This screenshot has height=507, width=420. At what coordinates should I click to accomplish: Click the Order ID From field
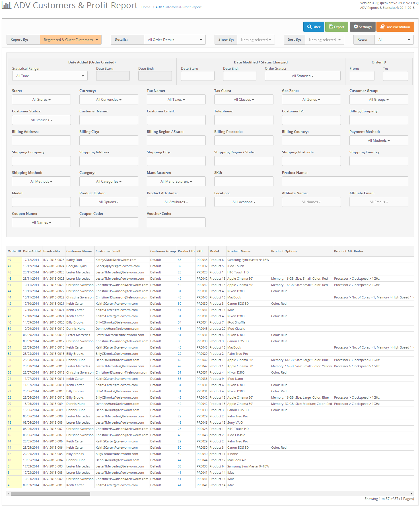point(362,76)
